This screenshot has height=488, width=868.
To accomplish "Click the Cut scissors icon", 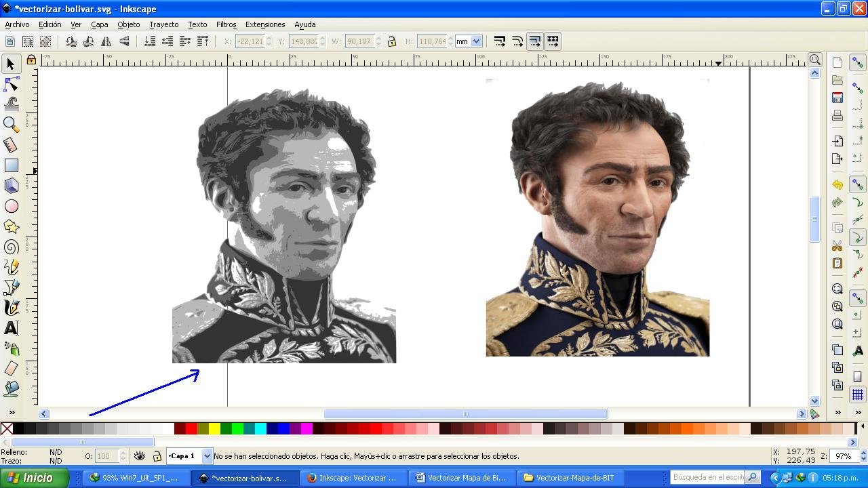I will pyautogui.click(x=837, y=245).
